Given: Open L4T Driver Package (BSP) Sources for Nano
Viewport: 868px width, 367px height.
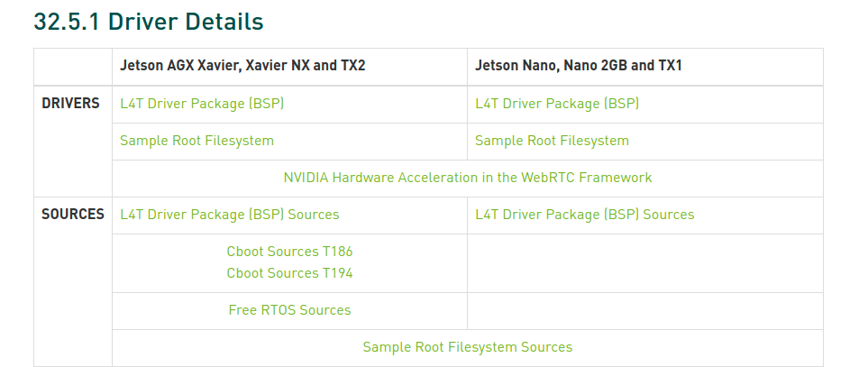Looking at the screenshot, I should pos(584,215).
